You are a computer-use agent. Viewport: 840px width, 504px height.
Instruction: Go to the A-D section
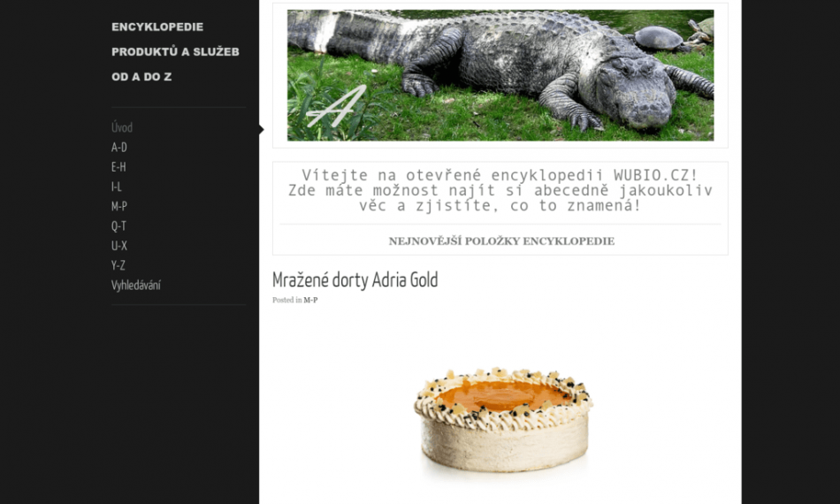[119, 148]
